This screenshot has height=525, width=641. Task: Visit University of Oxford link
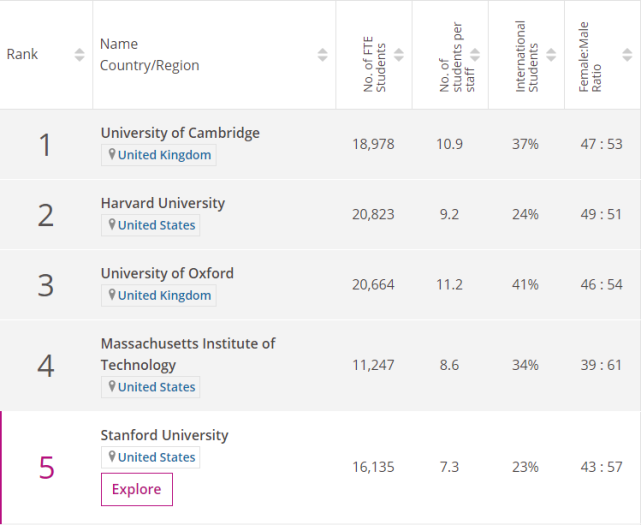click(167, 273)
